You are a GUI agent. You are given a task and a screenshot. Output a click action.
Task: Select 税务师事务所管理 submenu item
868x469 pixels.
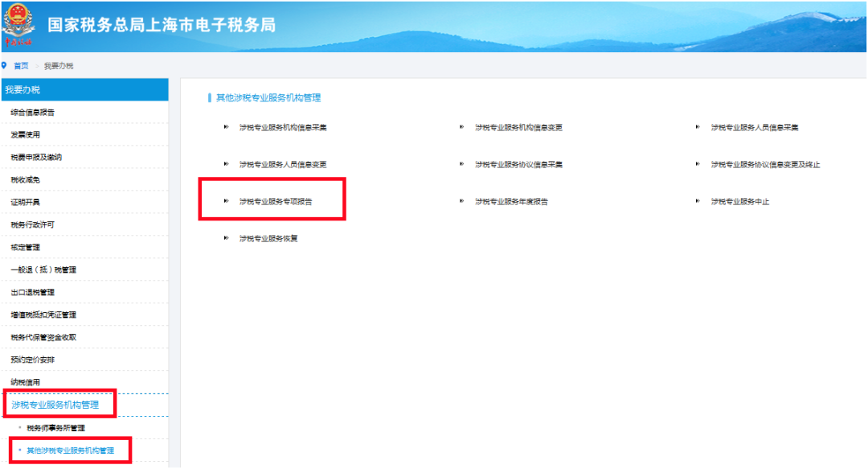[56, 428]
